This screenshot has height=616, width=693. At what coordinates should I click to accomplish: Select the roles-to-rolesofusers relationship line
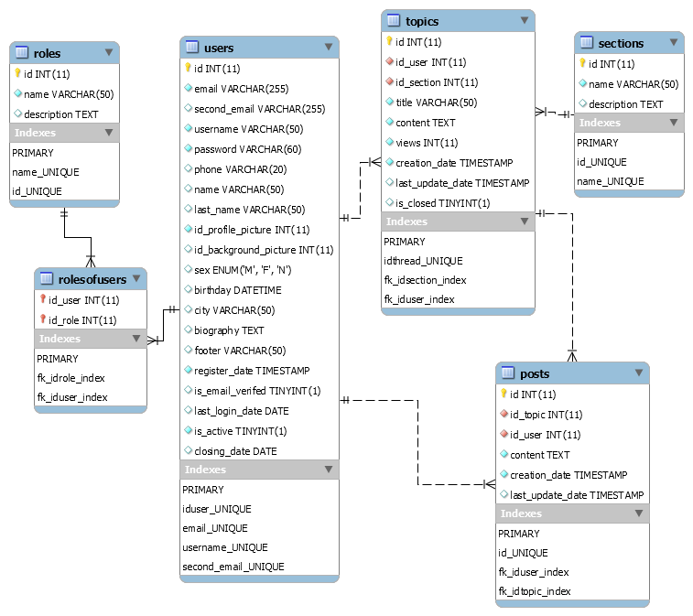tap(78, 237)
